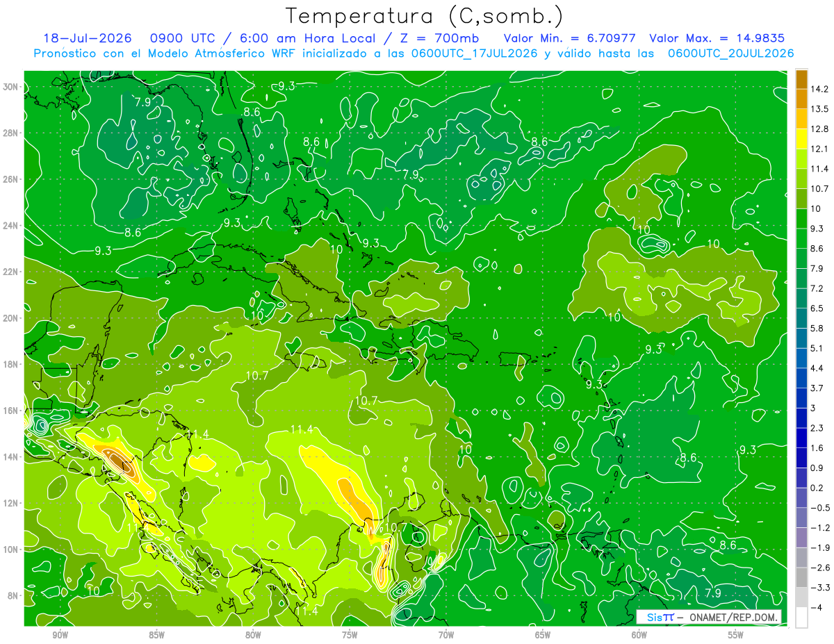Click the "-4" legend label
834x644 pixels.
[816, 608]
